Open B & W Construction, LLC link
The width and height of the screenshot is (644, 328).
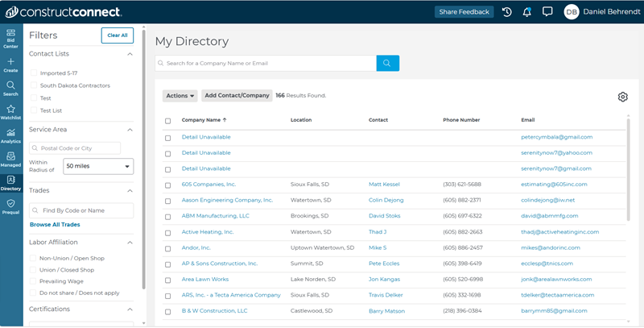click(214, 311)
